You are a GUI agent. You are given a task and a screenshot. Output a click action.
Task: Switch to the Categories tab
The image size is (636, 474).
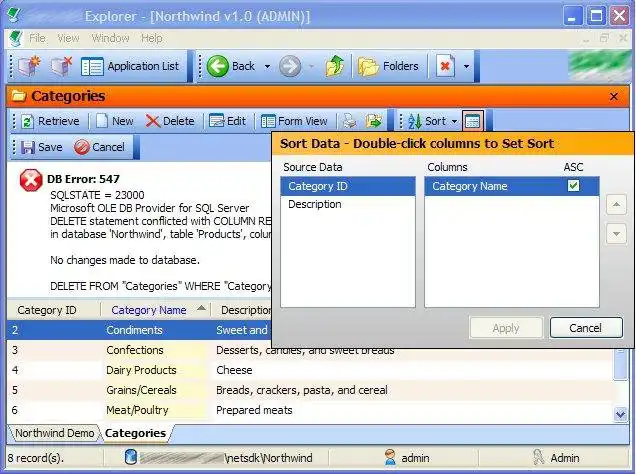coord(135,433)
